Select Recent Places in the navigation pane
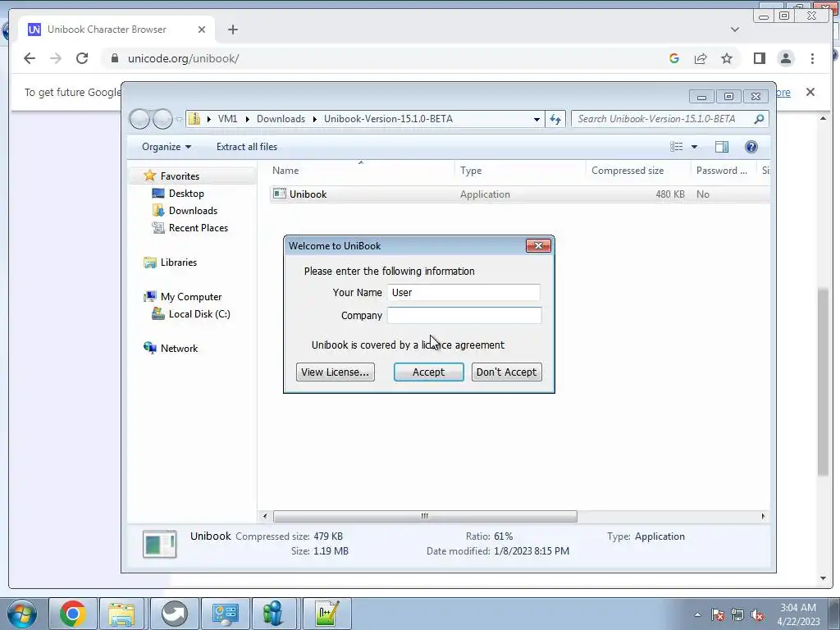This screenshot has height=630, width=840. 199,228
